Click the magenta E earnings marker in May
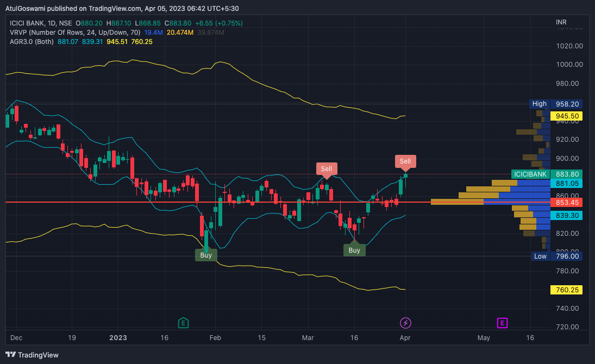The image size is (595, 364). [x=502, y=323]
